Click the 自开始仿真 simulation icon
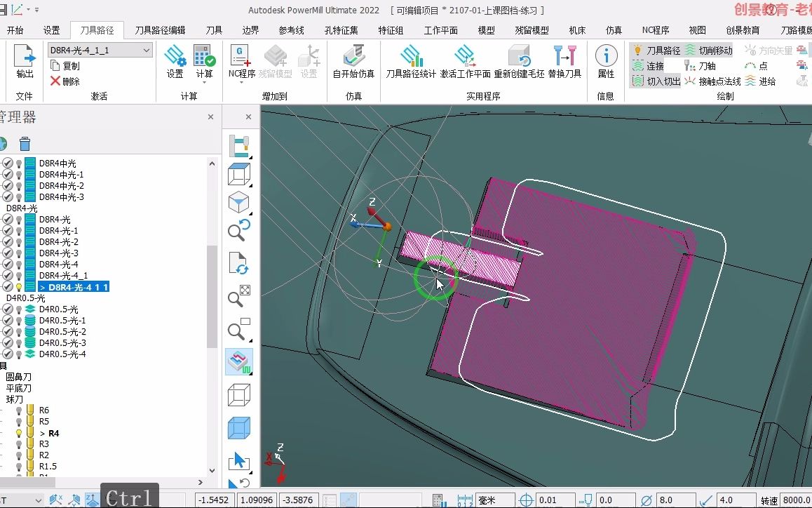 point(353,62)
